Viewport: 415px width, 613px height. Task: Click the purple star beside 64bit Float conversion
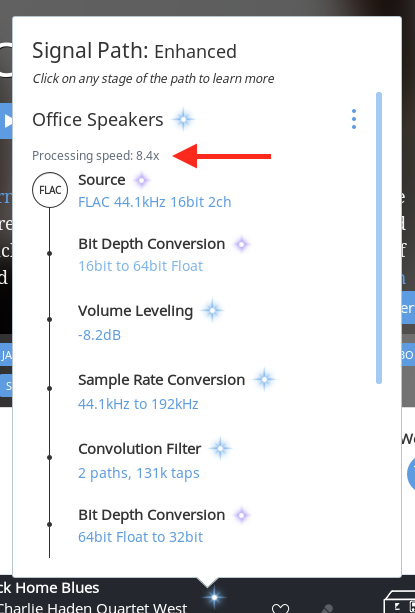(241, 515)
